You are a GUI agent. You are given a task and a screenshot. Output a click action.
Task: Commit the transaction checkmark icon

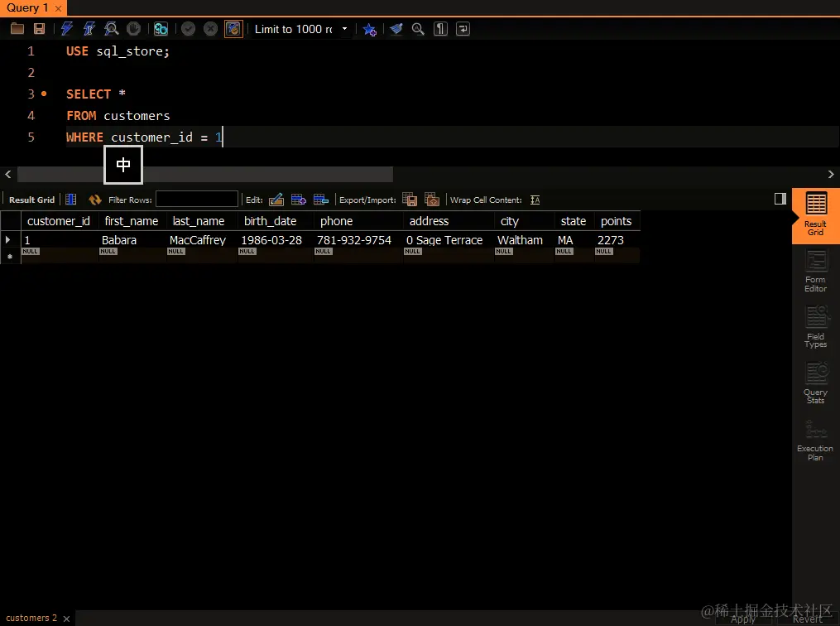coord(188,29)
